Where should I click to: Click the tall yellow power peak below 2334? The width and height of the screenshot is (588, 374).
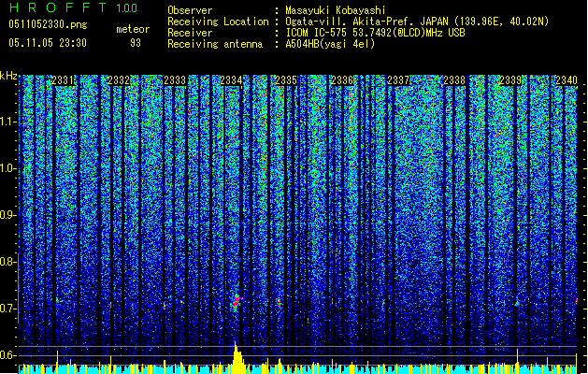pos(237,357)
